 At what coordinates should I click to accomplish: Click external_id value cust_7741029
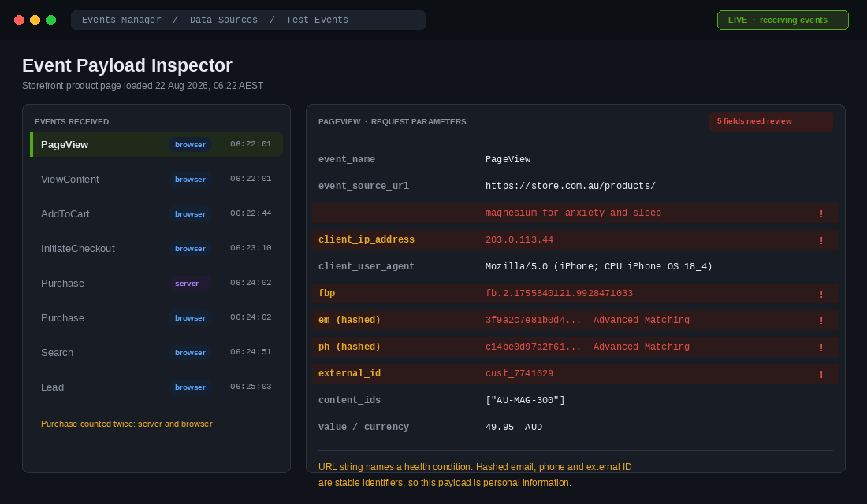[x=519, y=373]
